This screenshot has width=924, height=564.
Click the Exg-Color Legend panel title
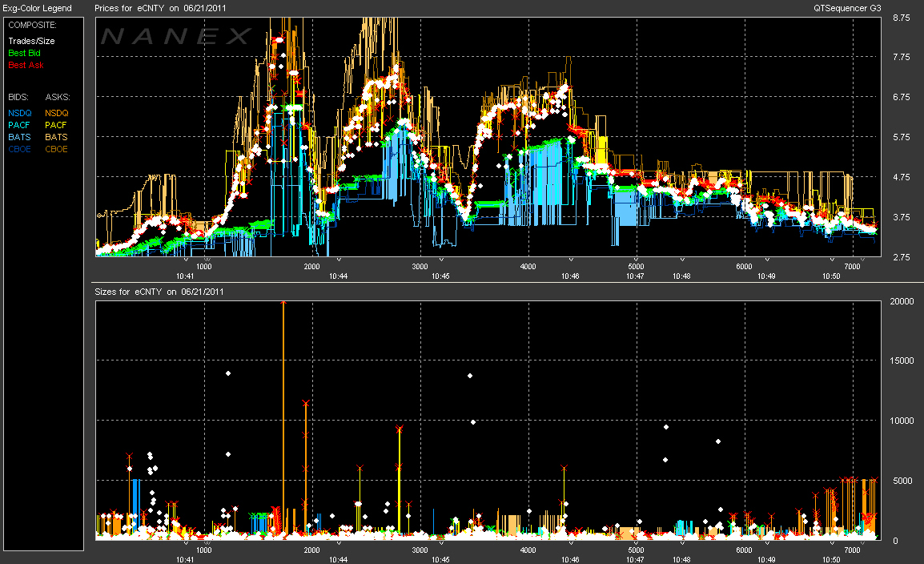38,8
